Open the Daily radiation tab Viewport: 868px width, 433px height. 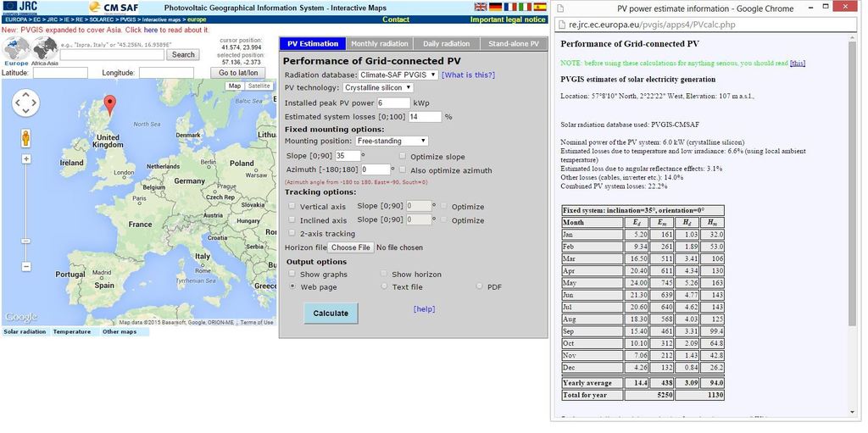[447, 44]
